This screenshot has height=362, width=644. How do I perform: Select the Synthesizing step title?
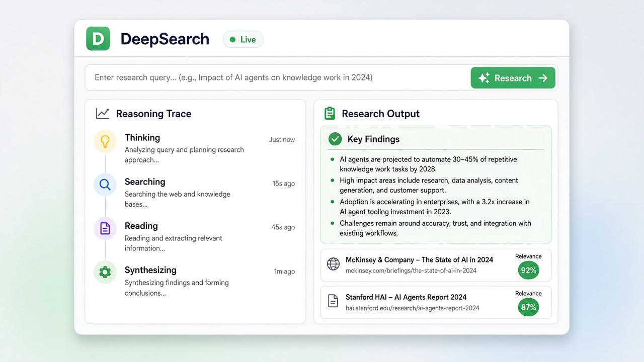pos(150,270)
